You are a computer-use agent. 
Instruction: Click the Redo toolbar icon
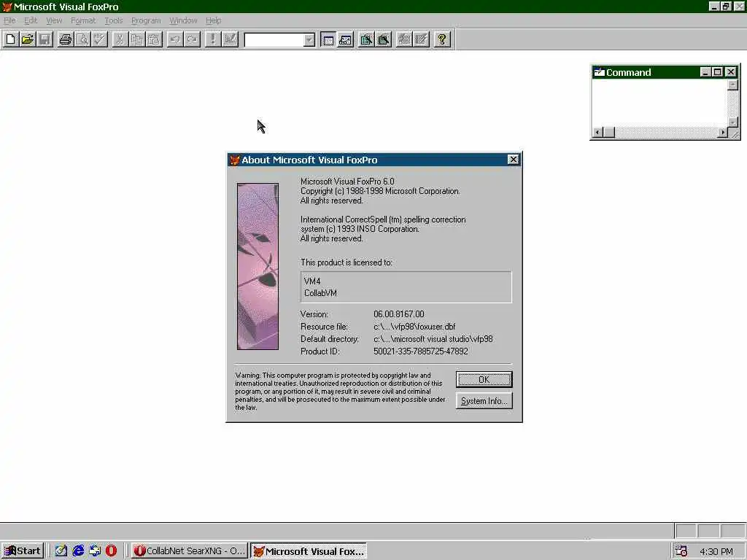pos(192,39)
